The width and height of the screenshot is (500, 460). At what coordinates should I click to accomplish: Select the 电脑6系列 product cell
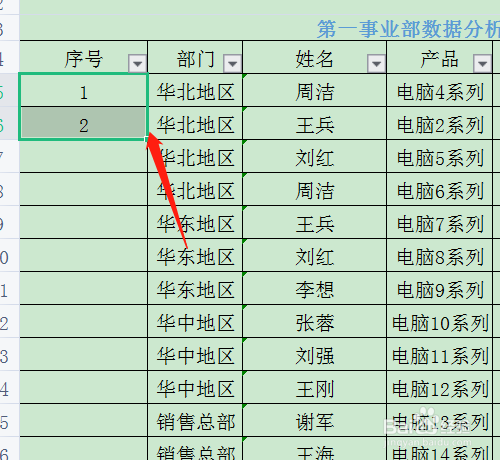(x=440, y=189)
